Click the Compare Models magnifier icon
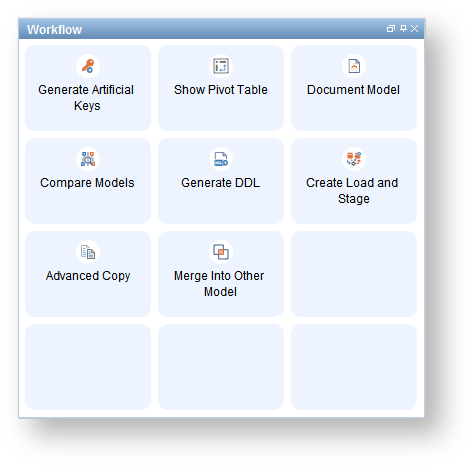This screenshot has width=474, height=467. pyautogui.click(x=88, y=159)
